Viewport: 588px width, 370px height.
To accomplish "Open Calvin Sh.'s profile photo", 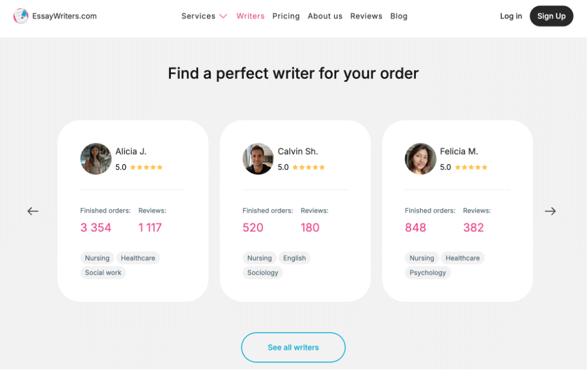I will coord(258,159).
